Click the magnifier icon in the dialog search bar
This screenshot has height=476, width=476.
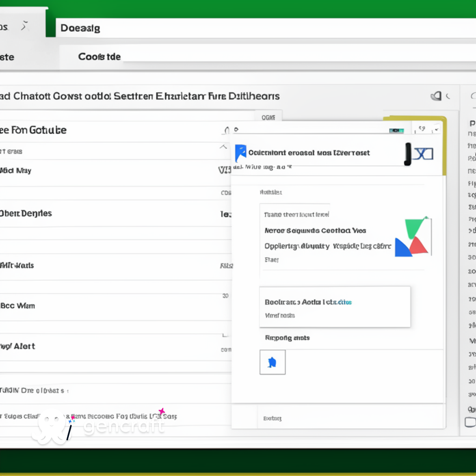coord(236,129)
